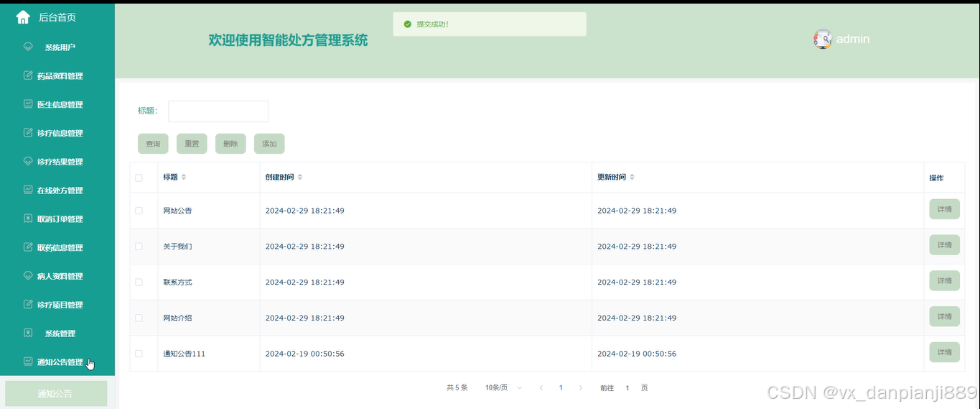Click the green success check icon
The height and width of the screenshot is (409, 980).
tap(408, 24)
